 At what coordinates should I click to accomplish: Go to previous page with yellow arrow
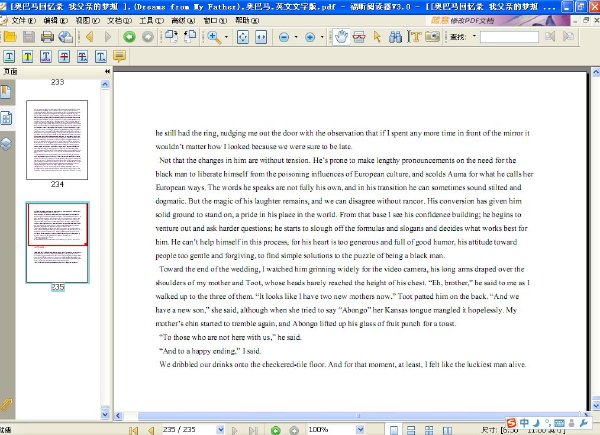(90, 37)
